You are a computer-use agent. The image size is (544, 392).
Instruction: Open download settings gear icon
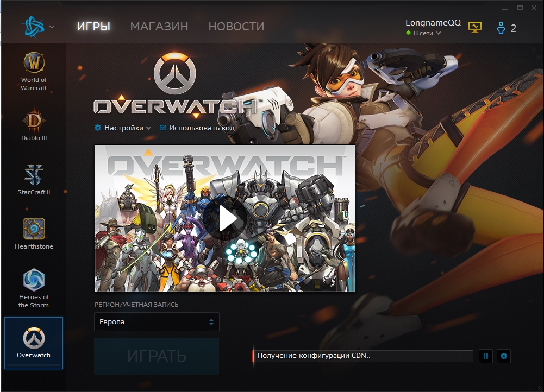504,356
